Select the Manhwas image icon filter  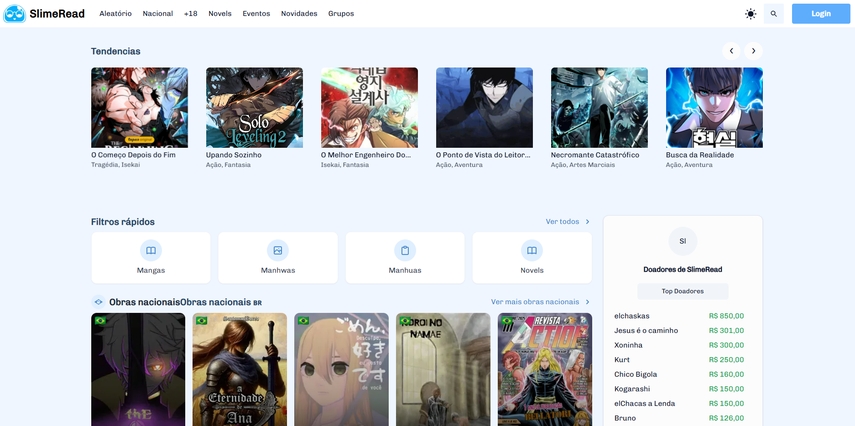coord(278,250)
